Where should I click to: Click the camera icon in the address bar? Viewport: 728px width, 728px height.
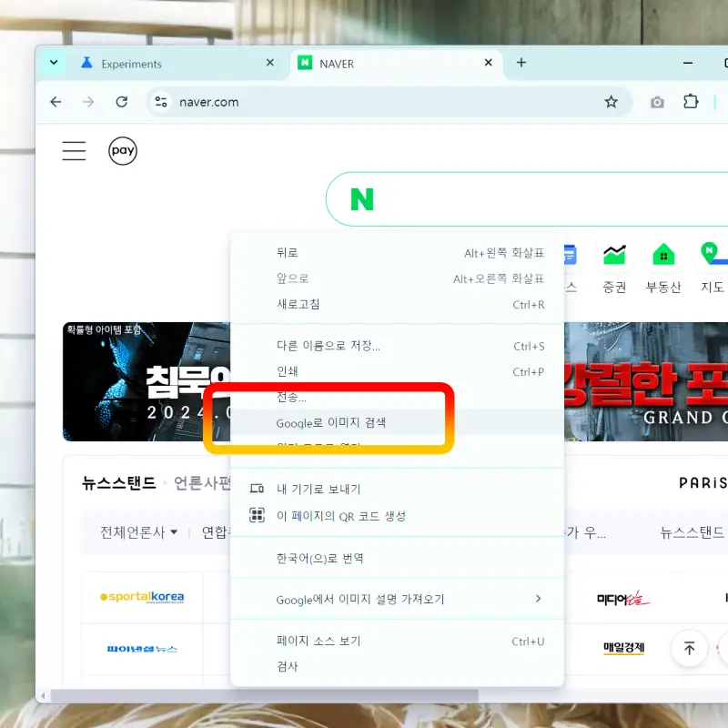click(x=657, y=102)
